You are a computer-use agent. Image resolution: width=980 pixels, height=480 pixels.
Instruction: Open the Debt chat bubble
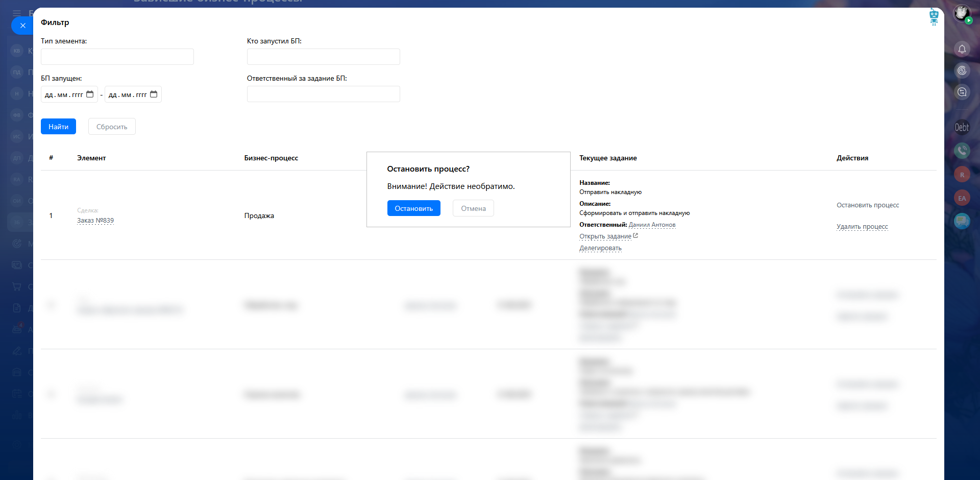(x=962, y=127)
